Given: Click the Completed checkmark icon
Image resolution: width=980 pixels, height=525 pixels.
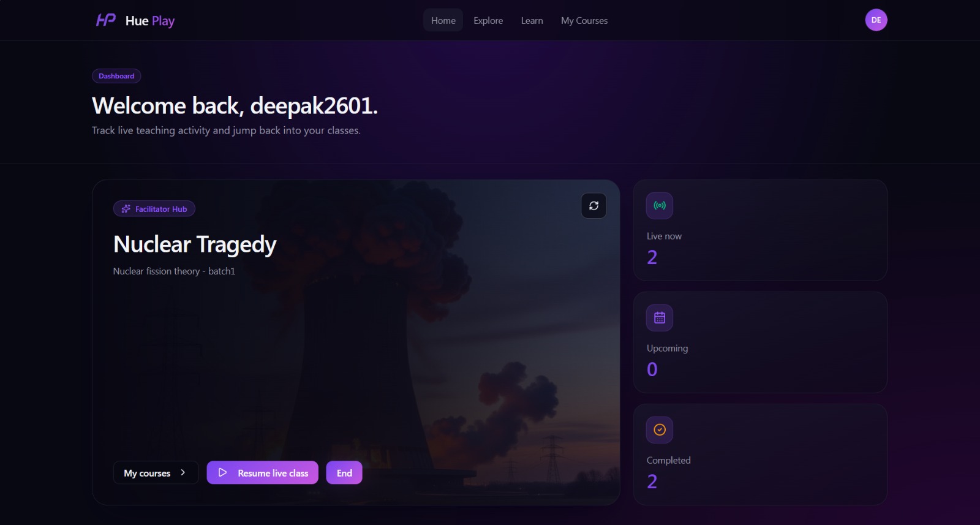Looking at the screenshot, I should (x=660, y=430).
